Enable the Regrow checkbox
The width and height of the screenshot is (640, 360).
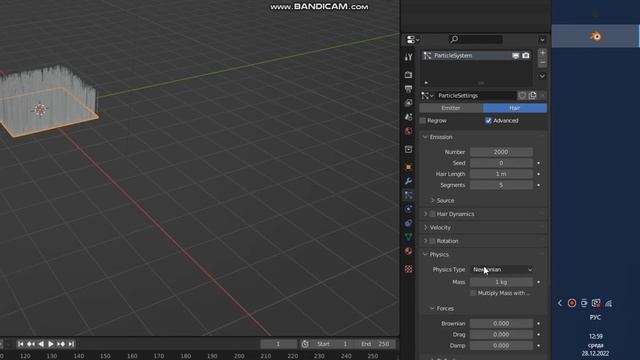[423, 120]
